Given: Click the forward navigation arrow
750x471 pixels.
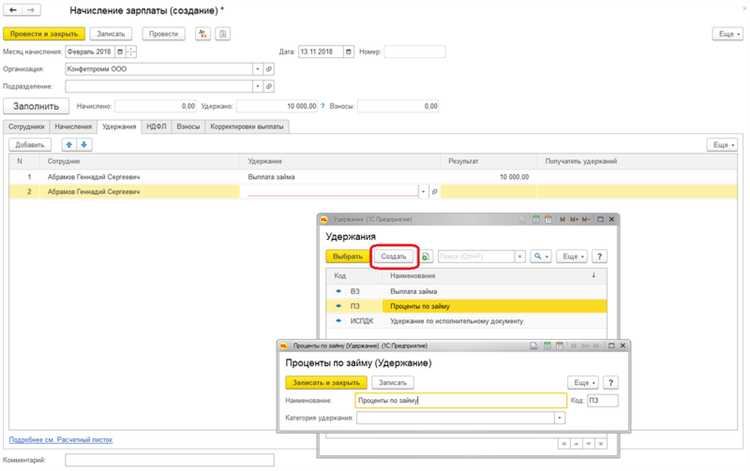Looking at the screenshot, I should click(30, 10).
